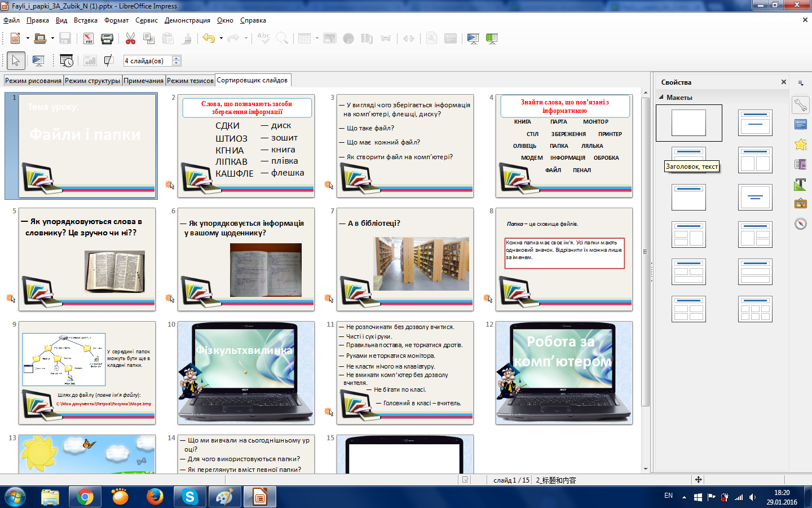Switch to Примечания tab
Screen dimensions: 812x508
(144, 81)
